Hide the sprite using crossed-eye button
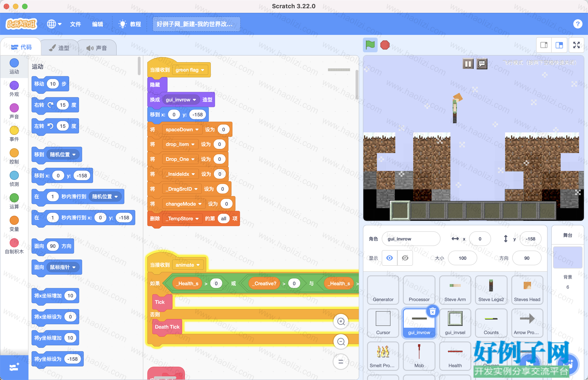 tap(405, 258)
